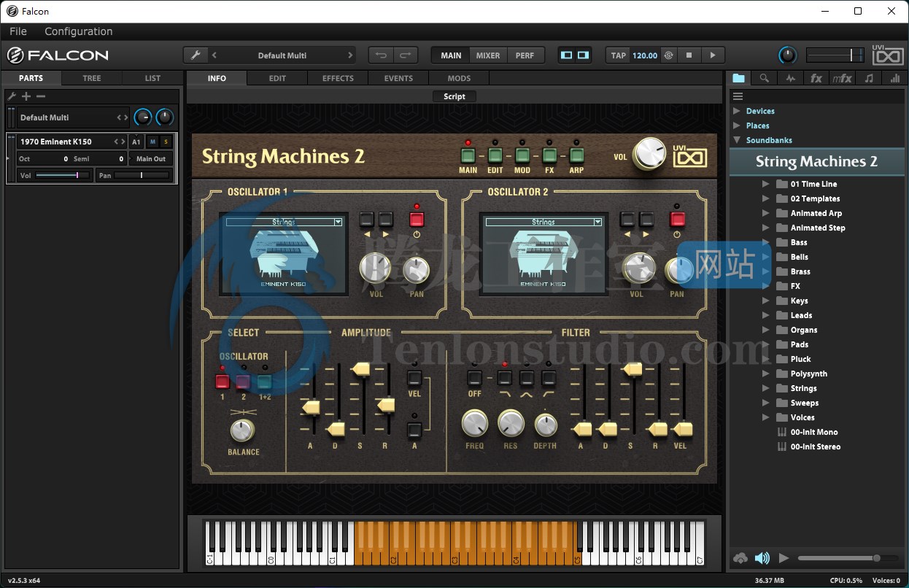
Task: Solo the 1970 Eminent K150 part
Action: coord(166,142)
